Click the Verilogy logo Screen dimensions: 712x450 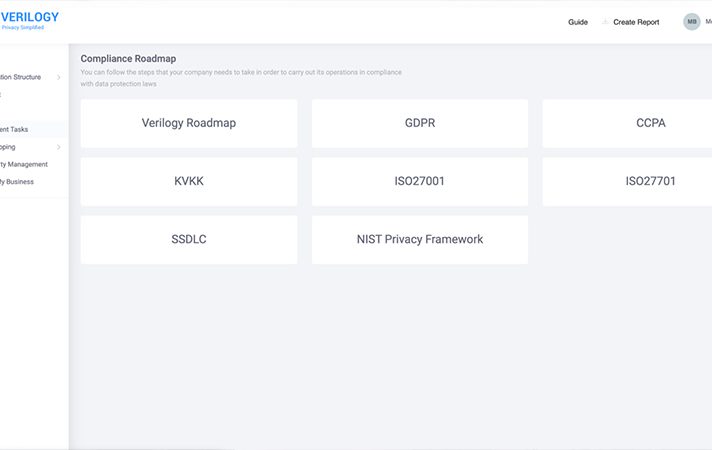[x=29, y=20]
